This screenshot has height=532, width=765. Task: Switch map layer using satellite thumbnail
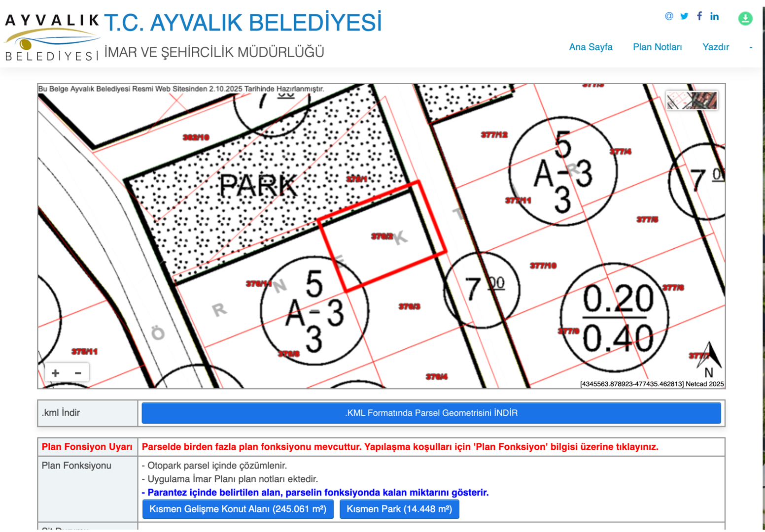(x=692, y=100)
